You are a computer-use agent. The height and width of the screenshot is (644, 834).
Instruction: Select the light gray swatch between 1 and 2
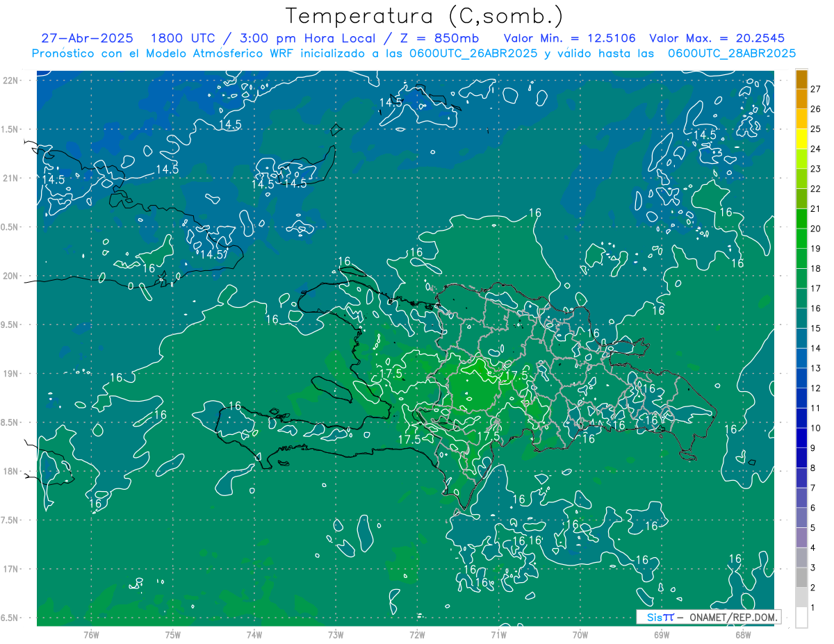click(801, 597)
